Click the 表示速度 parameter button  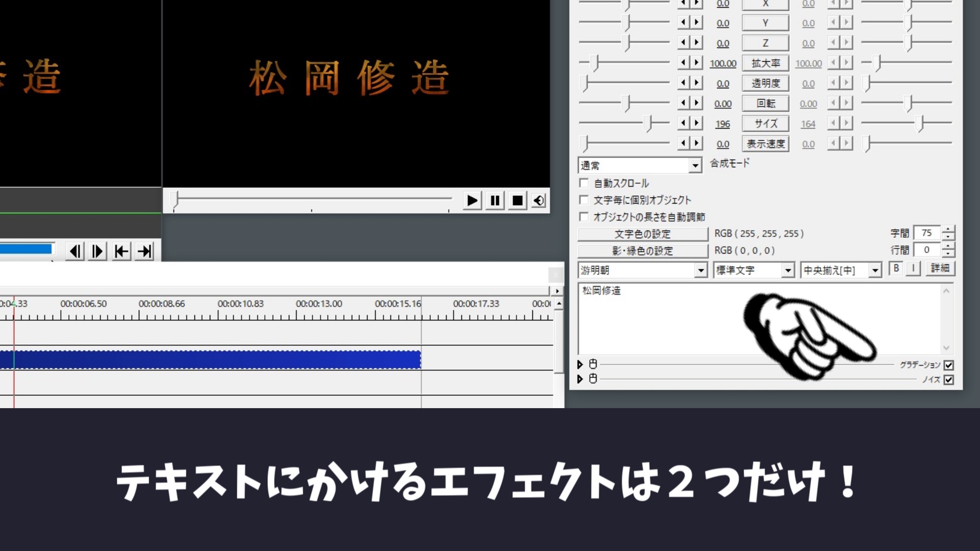[765, 144]
